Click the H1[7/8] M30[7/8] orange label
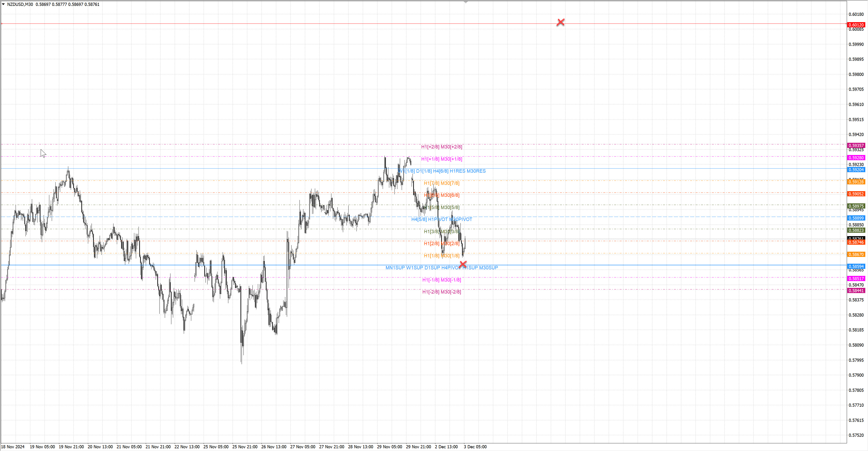Viewport: 868px width, 451px height. click(x=441, y=183)
